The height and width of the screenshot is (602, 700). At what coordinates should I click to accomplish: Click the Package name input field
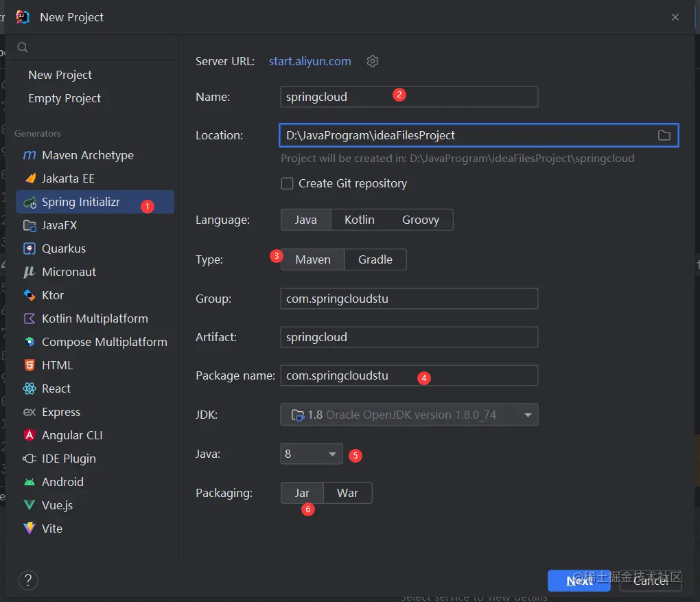coord(409,375)
